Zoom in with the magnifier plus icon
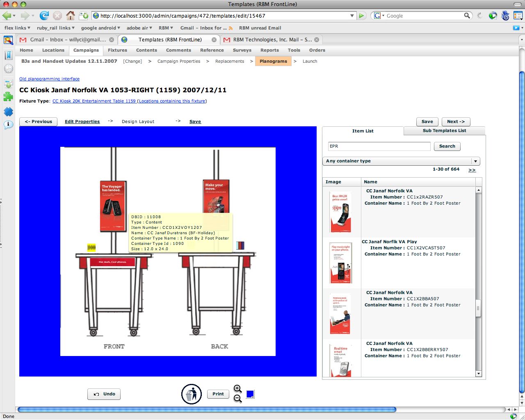This screenshot has width=525, height=420. [237, 388]
